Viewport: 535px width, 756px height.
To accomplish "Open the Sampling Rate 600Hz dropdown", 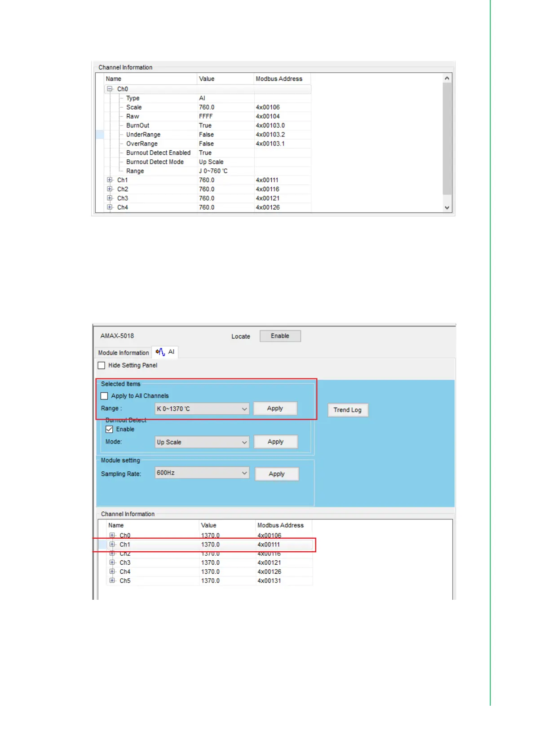I will pyautogui.click(x=202, y=473).
